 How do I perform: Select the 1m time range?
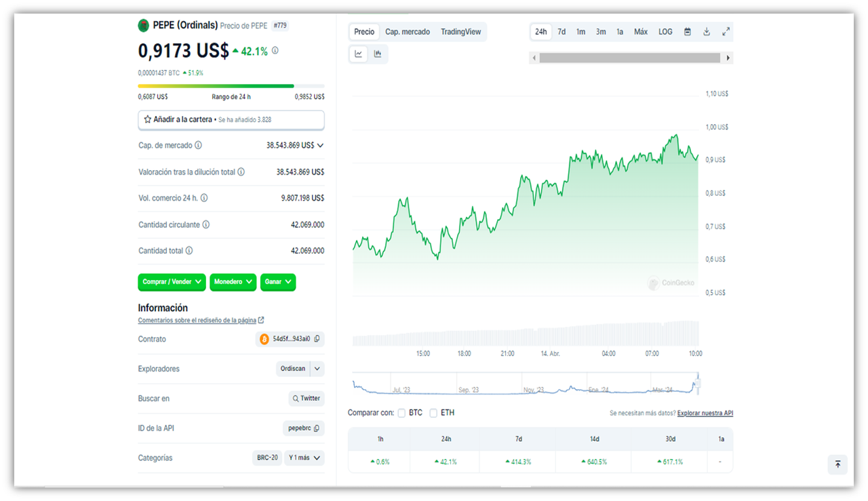[x=581, y=32]
